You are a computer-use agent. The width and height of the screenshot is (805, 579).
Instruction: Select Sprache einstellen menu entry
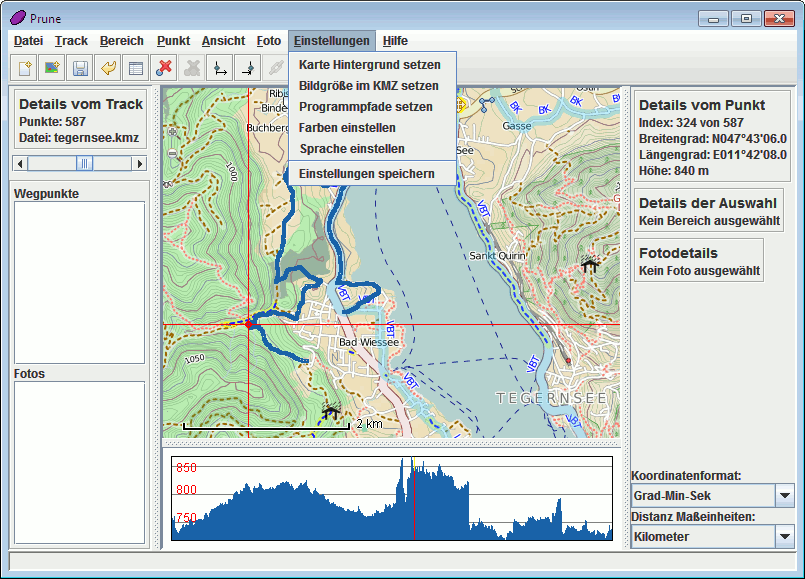click(351, 148)
